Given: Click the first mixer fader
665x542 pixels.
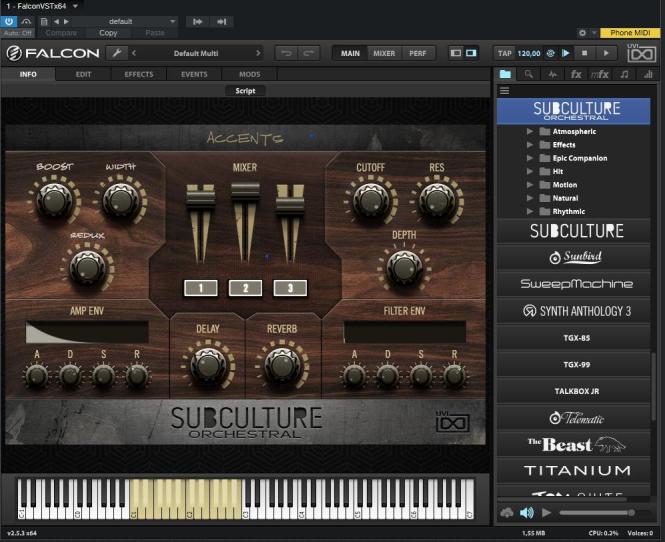Looking at the screenshot, I should (x=201, y=198).
